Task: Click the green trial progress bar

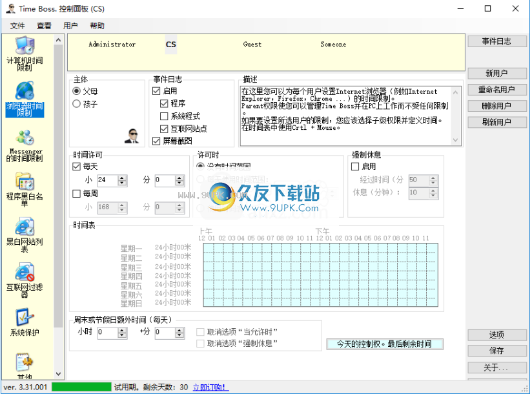Action: coord(81,387)
